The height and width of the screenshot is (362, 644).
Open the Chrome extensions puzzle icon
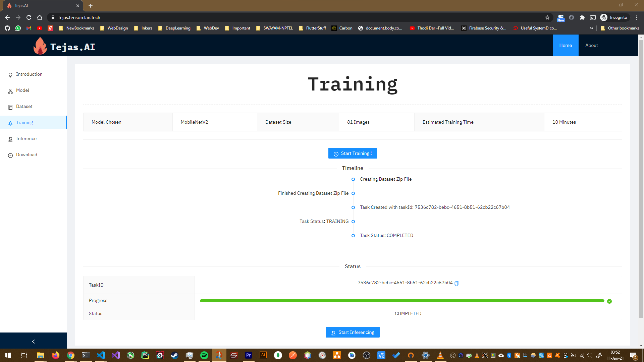[x=582, y=17]
